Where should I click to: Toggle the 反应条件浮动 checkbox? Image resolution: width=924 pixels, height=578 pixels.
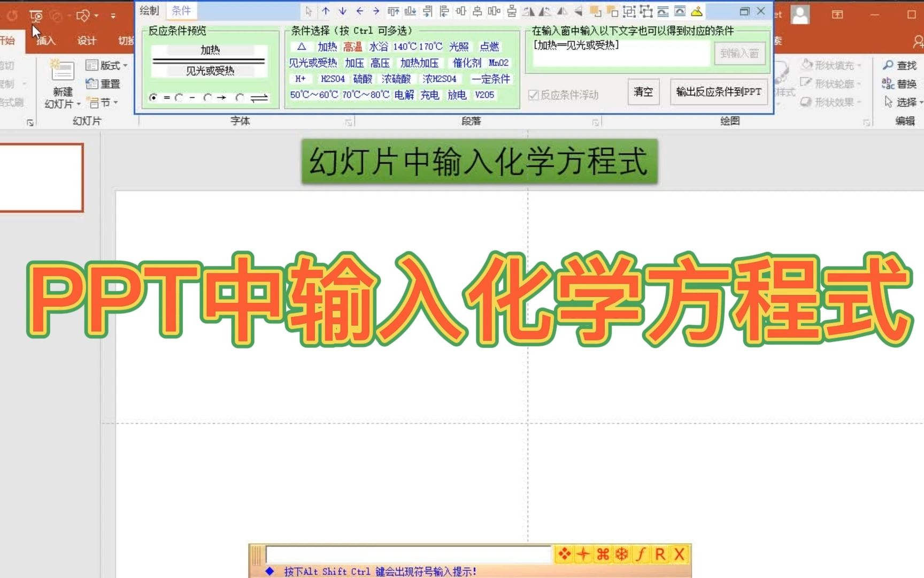click(533, 95)
